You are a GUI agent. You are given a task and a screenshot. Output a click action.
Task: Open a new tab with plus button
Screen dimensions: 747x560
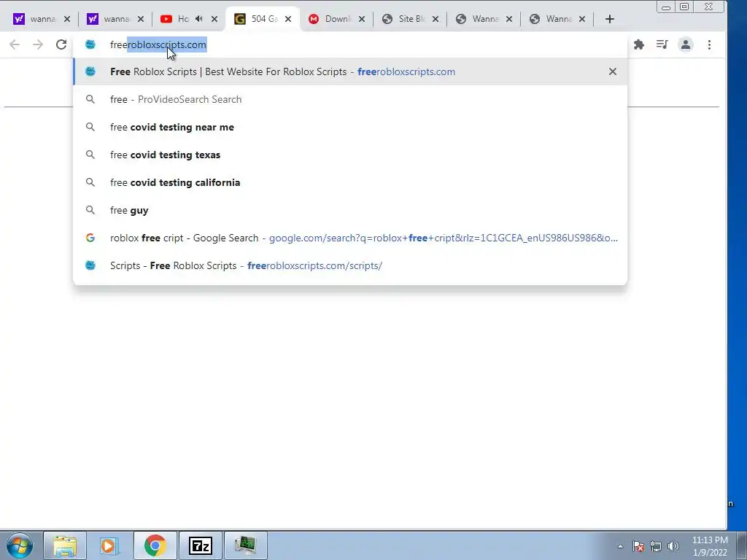(x=609, y=19)
